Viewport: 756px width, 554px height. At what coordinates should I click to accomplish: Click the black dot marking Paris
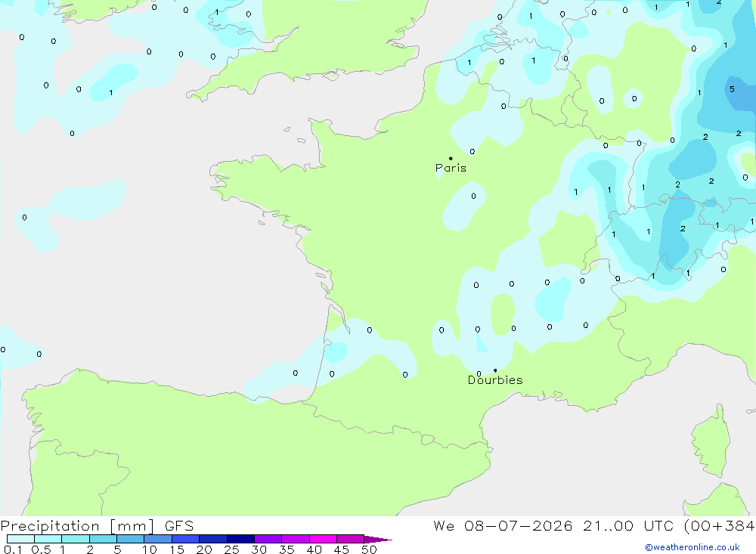point(451,158)
